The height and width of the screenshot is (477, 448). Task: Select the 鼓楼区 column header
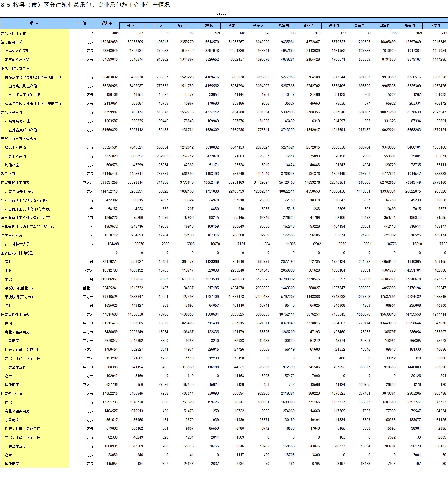pyautogui.click(x=132, y=26)
